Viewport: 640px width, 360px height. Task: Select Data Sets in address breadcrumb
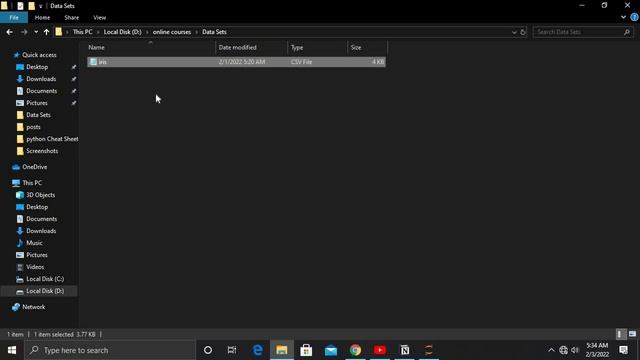214,32
